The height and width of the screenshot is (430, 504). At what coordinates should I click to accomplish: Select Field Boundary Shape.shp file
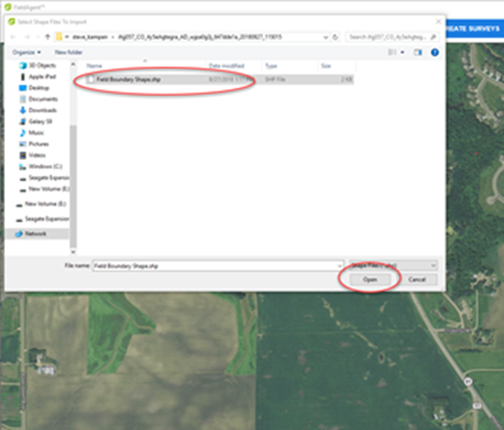[128, 79]
